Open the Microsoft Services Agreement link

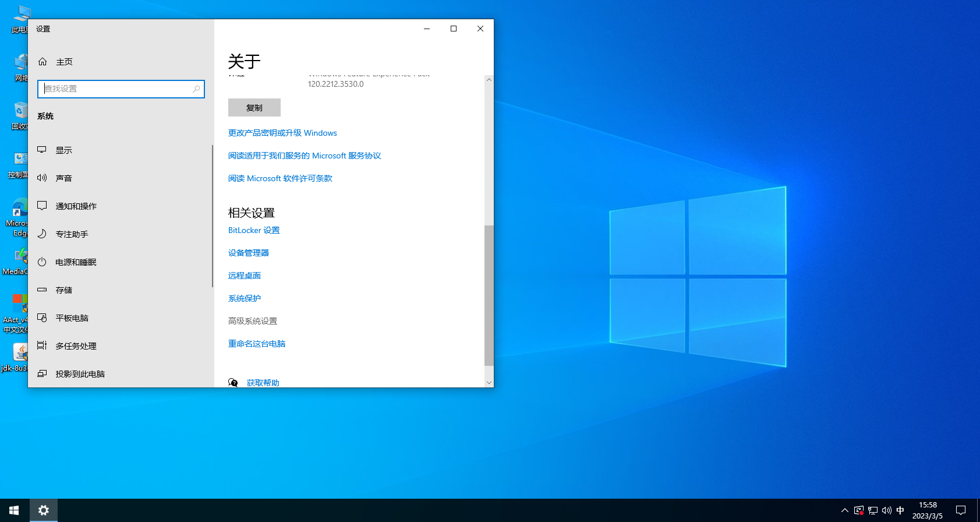(x=305, y=156)
